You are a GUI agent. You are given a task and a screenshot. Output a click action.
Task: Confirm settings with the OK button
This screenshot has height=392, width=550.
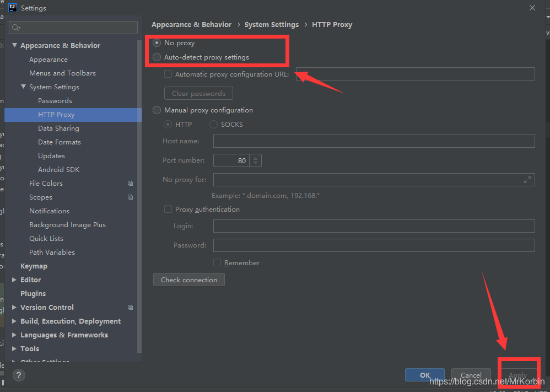(x=425, y=375)
